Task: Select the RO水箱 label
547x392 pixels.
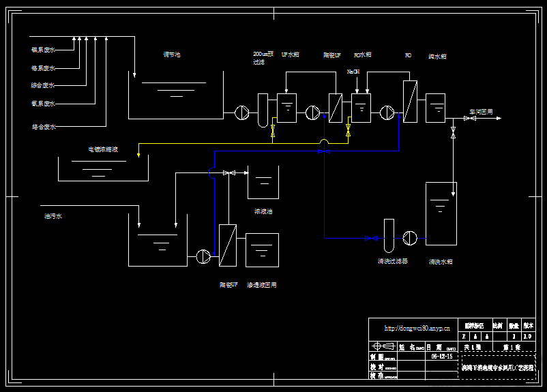Action: point(363,55)
